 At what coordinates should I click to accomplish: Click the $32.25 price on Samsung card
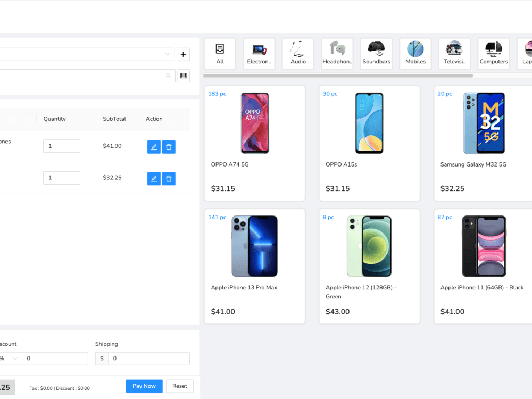click(452, 188)
